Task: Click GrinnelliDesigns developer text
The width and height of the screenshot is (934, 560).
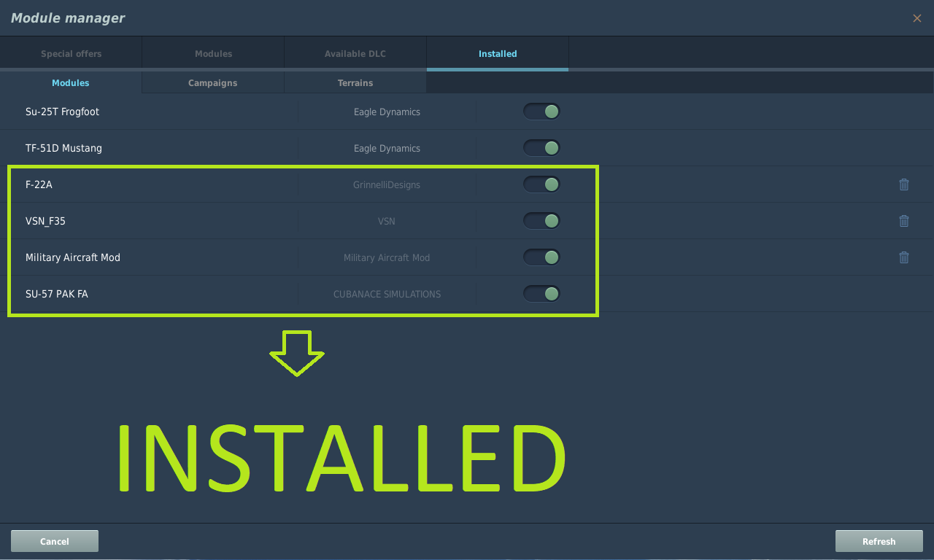Action: coord(387,184)
